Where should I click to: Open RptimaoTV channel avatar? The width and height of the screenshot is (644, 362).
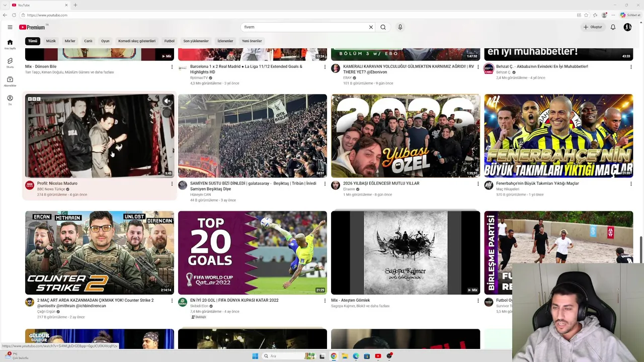click(183, 68)
